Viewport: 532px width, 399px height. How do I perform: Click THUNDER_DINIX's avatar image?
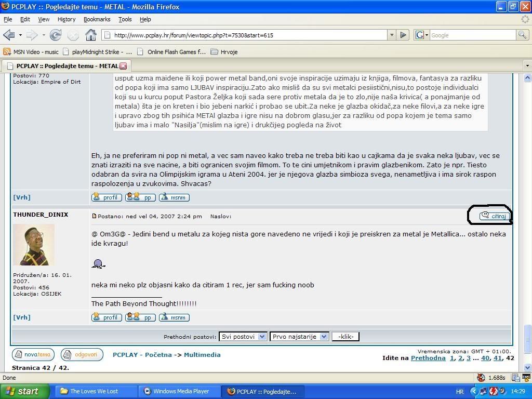tap(34, 245)
